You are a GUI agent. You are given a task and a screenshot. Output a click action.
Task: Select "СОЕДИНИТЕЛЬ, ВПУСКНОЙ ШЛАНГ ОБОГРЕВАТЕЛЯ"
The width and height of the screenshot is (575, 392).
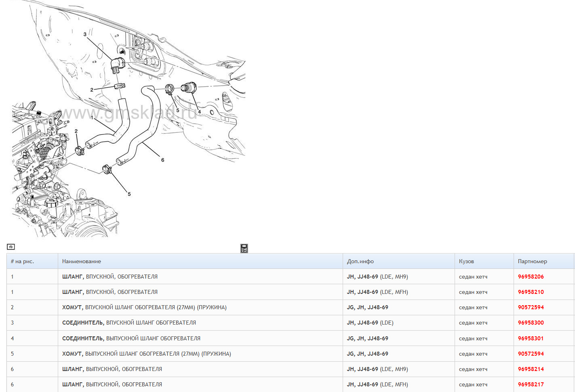129,323
